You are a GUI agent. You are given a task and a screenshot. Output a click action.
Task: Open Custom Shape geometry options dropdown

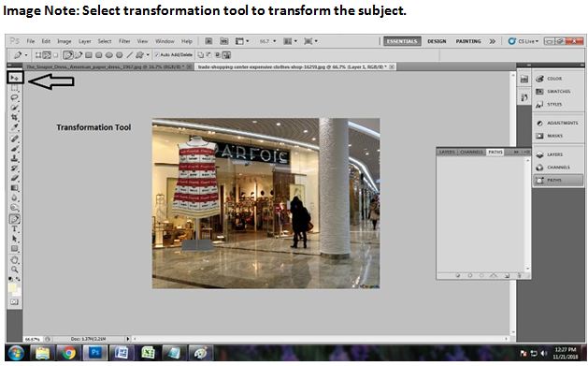148,55
